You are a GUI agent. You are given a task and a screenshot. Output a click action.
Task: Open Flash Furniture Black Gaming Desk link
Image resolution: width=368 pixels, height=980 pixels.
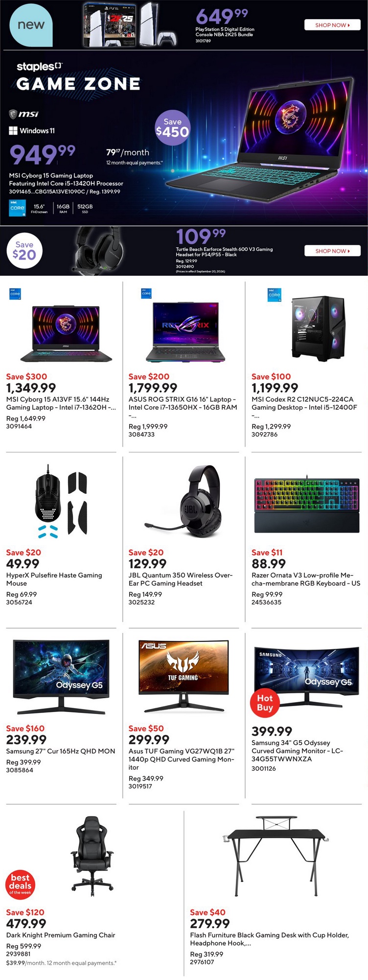(x=269, y=939)
